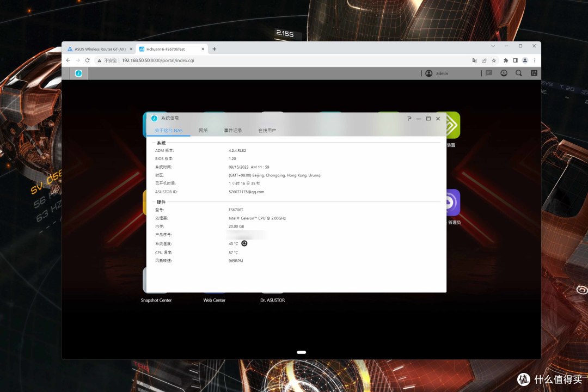Open Chrome three-dot menu
The image size is (588, 392).
pos(535,60)
